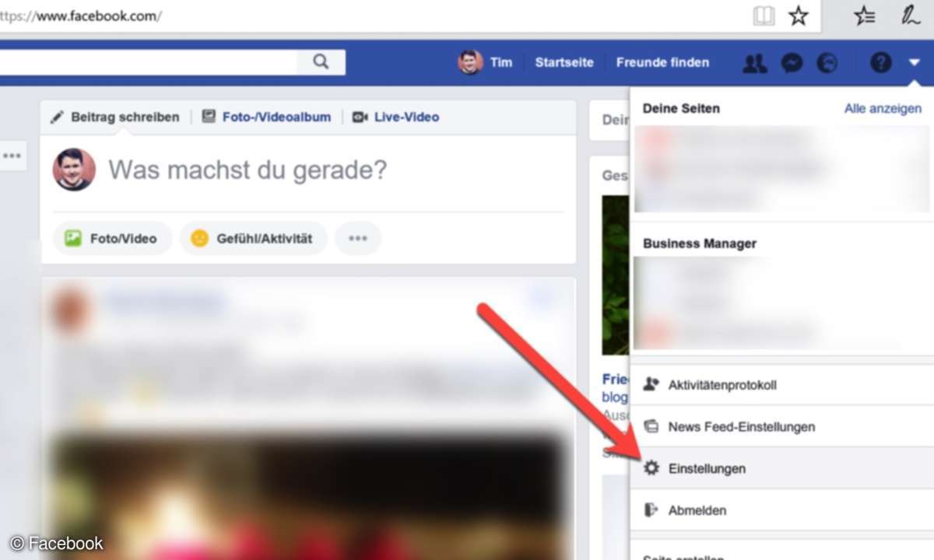Open Messenger icon in top bar
This screenshot has height=560, width=934.
[x=792, y=63]
